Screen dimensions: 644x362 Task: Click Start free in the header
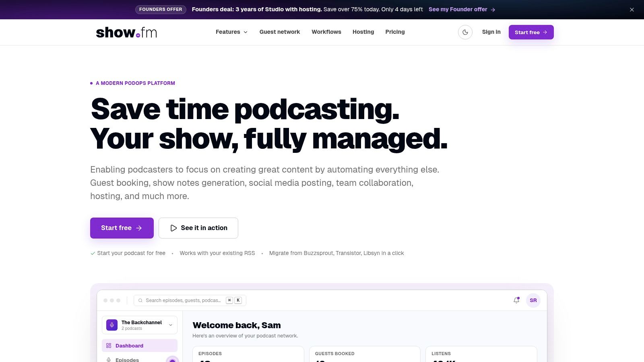[x=531, y=32]
